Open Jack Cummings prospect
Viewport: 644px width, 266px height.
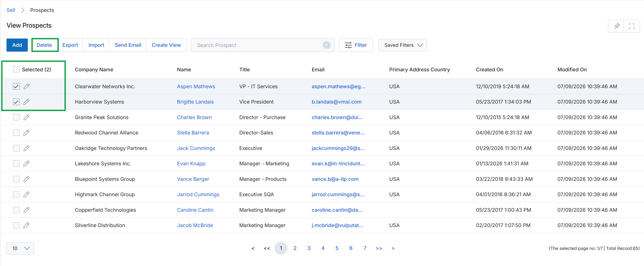pos(196,148)
